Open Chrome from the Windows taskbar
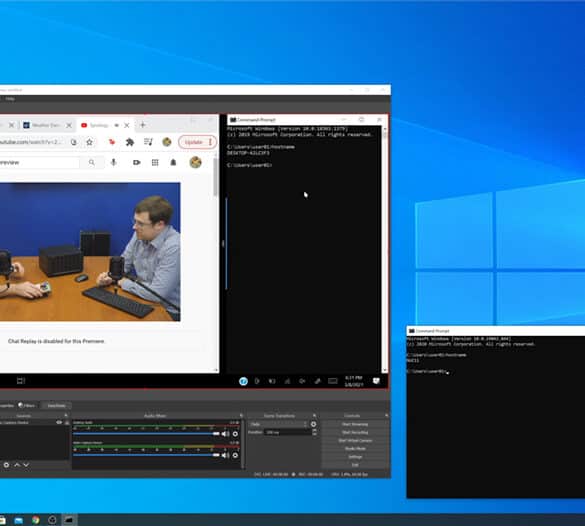585x526 pixels. pyautogui.click(x=35, y=520)
